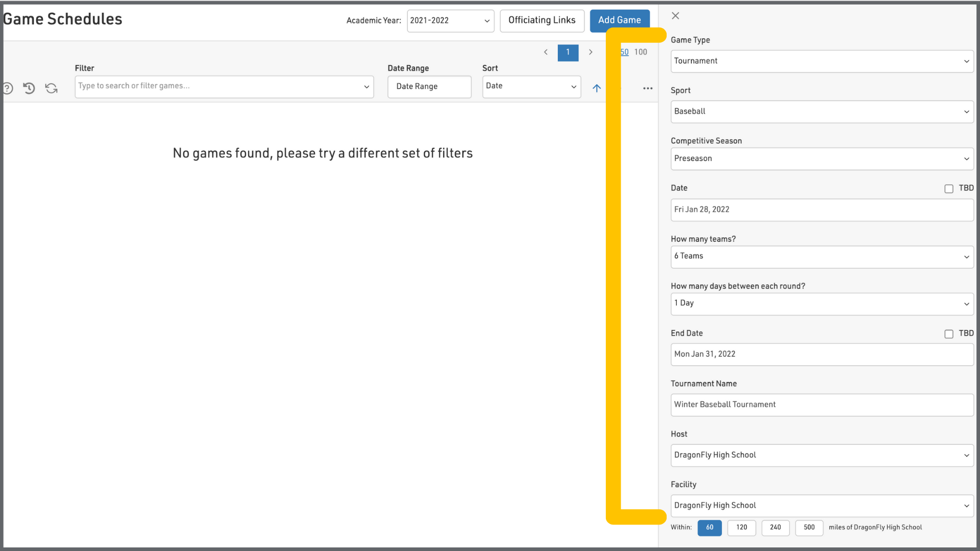
Task: Click the refresh arrows icon
Action: click(x=51, y=88)
